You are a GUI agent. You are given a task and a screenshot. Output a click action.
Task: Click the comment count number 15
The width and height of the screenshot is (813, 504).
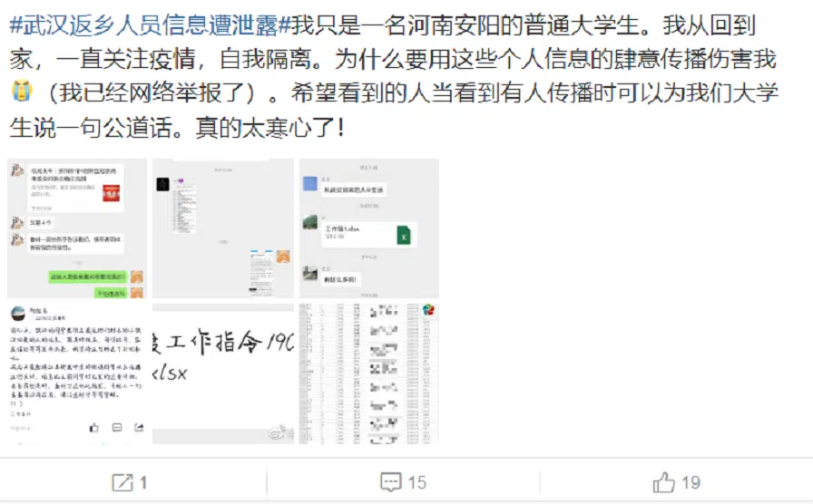point(416,482)
